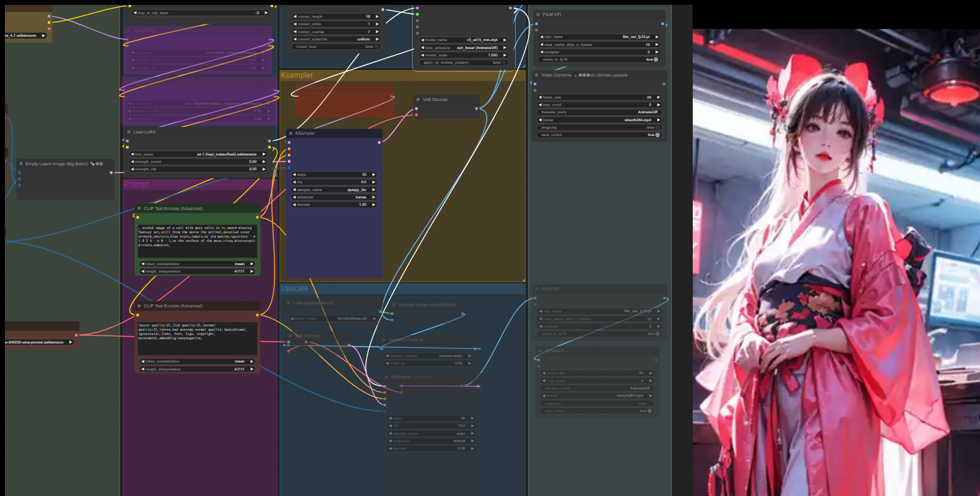Viewport: 980px width, 496px height.
Task: Click the right arrow on frame_rate 24 in Video Combine
Action: point(658,97)
